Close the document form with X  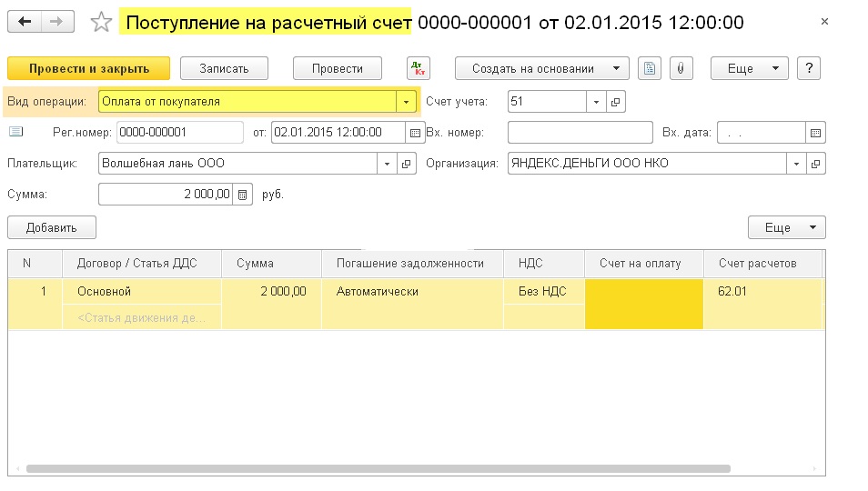click(824, 22)
